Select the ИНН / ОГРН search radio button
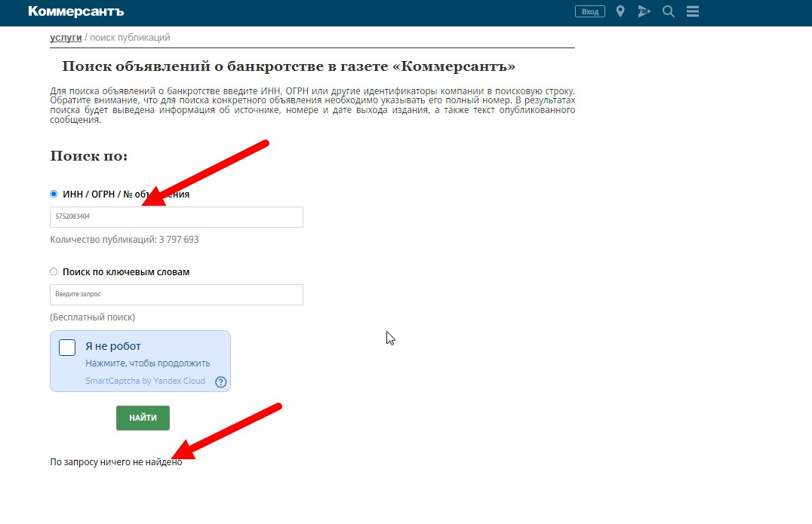812x524 pixels. pyautogui.click(x=54, y=193)
